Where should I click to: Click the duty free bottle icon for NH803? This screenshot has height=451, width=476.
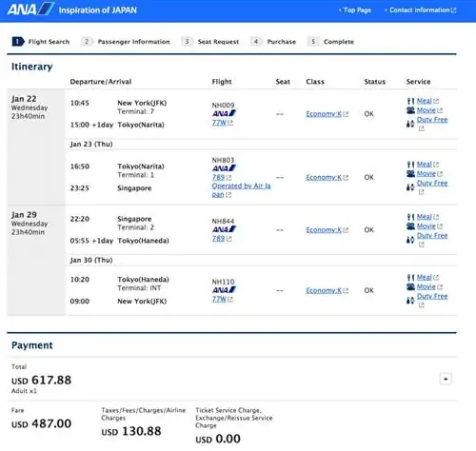click(410, 187)
